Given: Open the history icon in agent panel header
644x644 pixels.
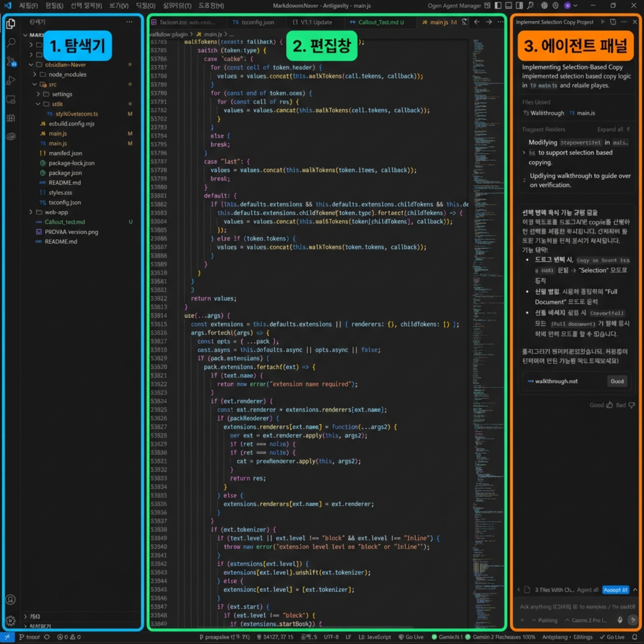Looking at the screenshot, I should click(x=613, y=22).
